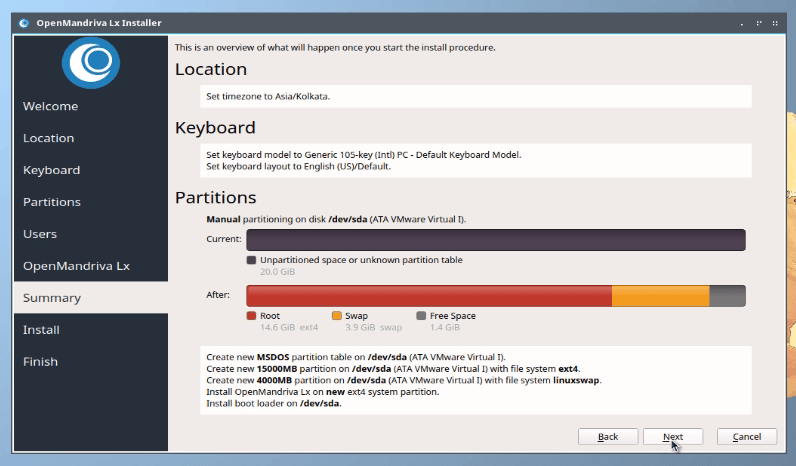The width and height of the screenshot is (796, 466).
Task: Click Next to start installation
Action: (673, 437)
